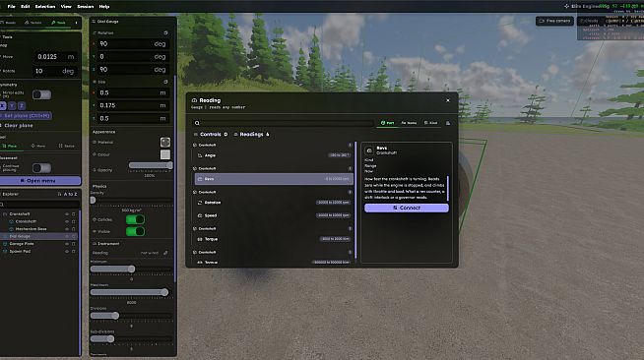Select the Torque reading row
644x360 pixels.
(x=274, y=239)
